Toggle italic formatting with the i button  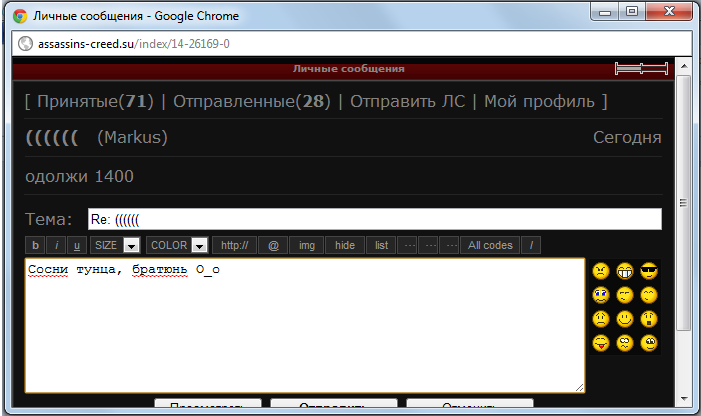pyautogui.click(x=57, y=245)
